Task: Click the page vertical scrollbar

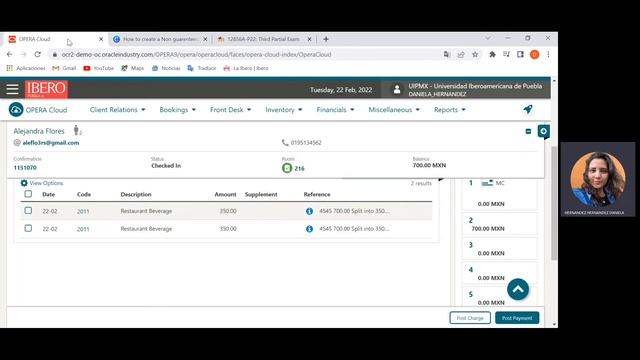Action: coord(554,203)
